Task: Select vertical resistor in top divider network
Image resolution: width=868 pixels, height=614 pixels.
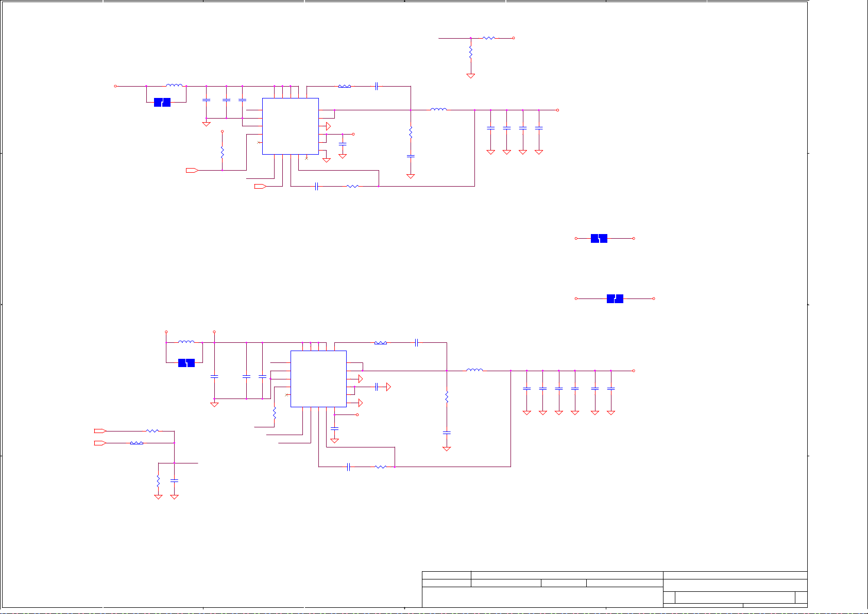Action: [x=470, y=52]
